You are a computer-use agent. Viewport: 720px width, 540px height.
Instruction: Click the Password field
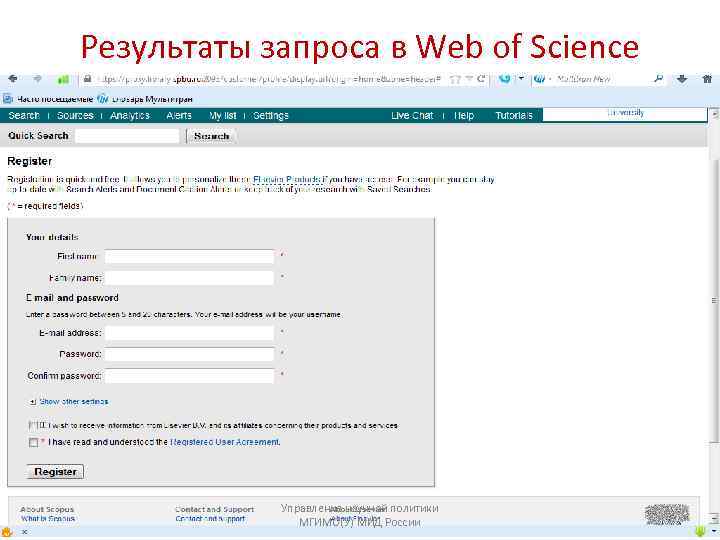coord(189,354)
